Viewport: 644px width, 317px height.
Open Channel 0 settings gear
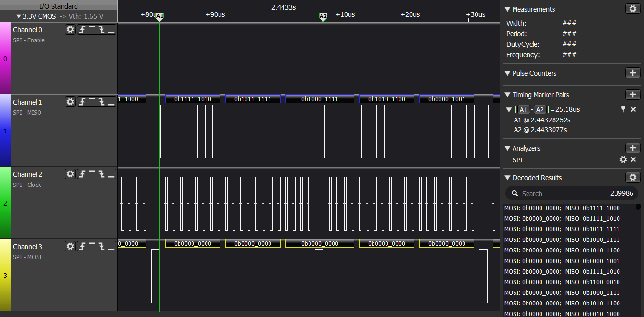tap(70, 30)
